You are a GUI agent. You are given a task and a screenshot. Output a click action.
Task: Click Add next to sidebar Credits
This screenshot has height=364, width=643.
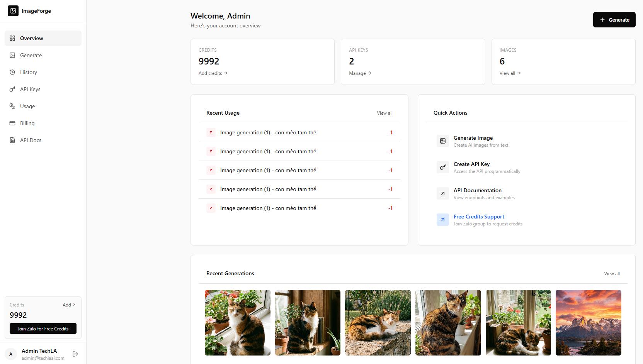click(69, 305)
